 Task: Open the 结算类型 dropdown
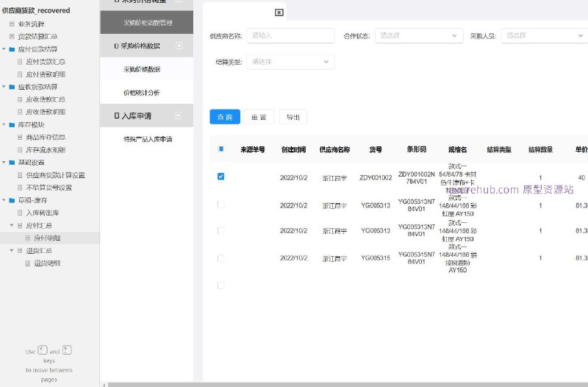pos(290,62)
